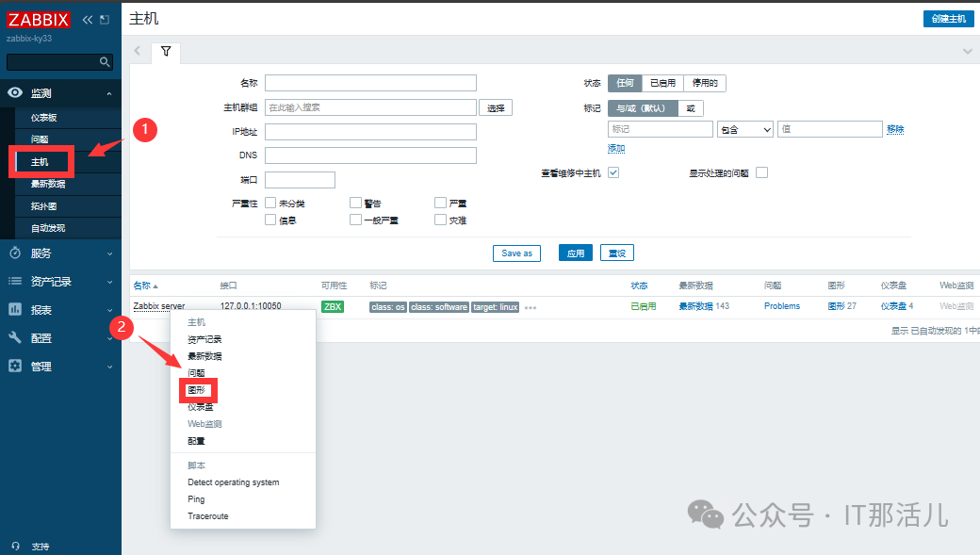Screen dimensions: 980x555
Task: Click the class: os tag
Action: click(x=388, y=307)
